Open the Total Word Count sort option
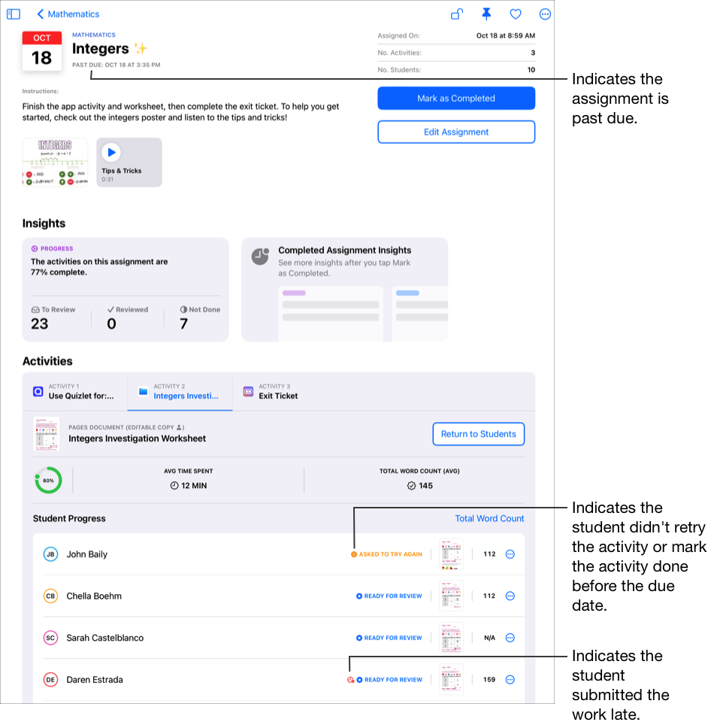Image resolution: width=717 pixels, height=728 pixels. tap(489, 518)
